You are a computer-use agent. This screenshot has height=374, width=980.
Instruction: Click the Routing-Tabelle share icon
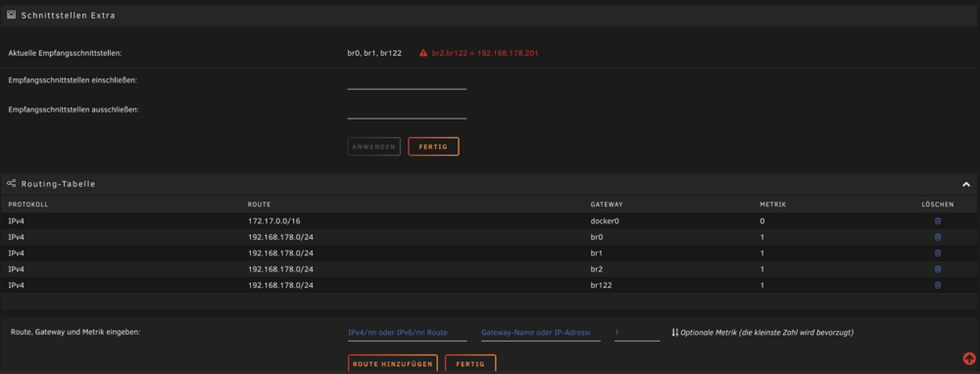click(x=11, y=183)
